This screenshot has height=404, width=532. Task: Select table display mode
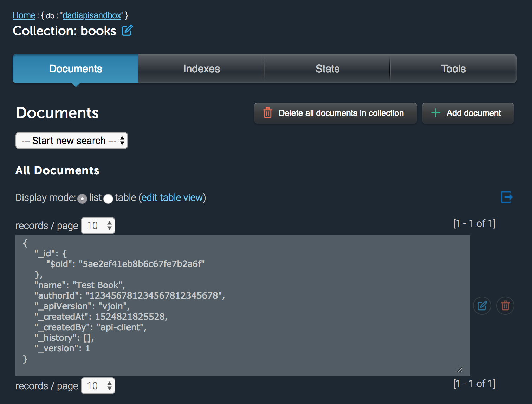click(108, 199)
